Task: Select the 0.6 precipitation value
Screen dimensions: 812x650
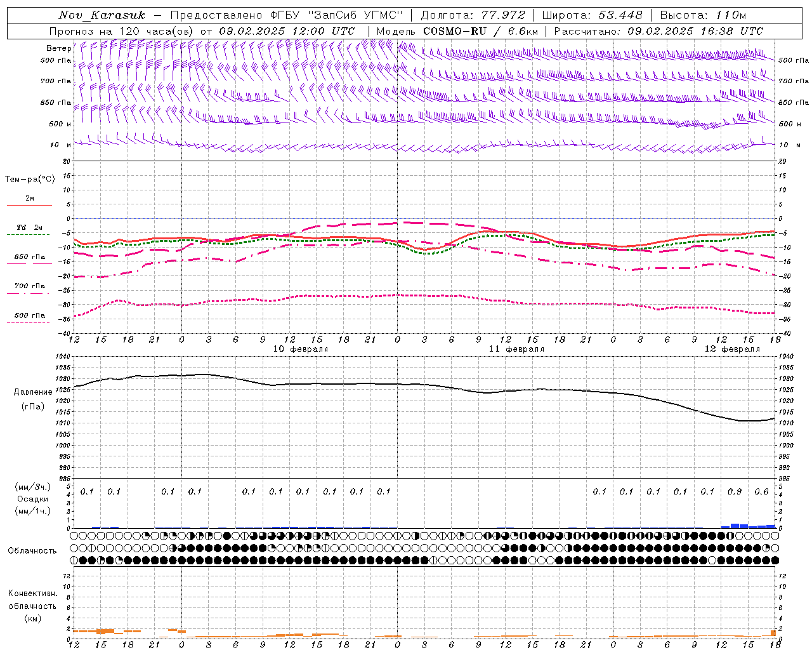Action: pyautogui.click(x=761, y=491)
